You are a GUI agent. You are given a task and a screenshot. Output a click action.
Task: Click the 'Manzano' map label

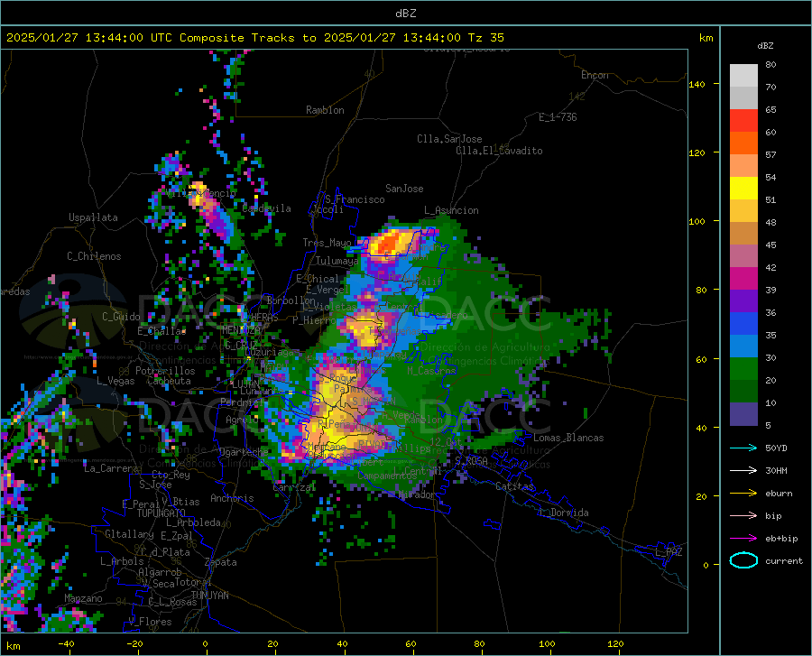point(83,598)
